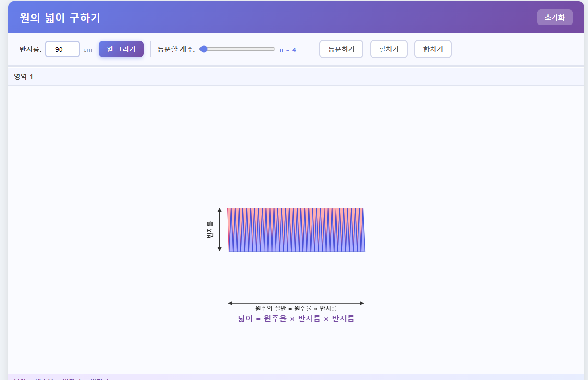The height and width of the screenshot is (380, 588).
Task: Click the vertical 반지름 dimension label
Action: pyautogui.click(x=210, y=230)
